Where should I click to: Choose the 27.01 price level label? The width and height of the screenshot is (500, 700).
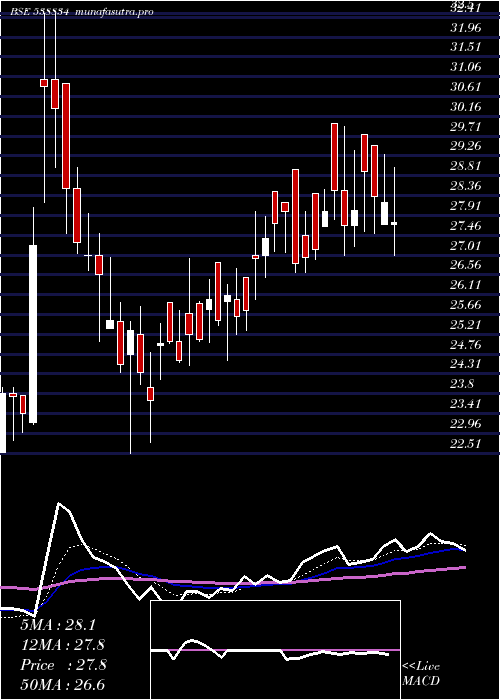[x=466, y=245]
